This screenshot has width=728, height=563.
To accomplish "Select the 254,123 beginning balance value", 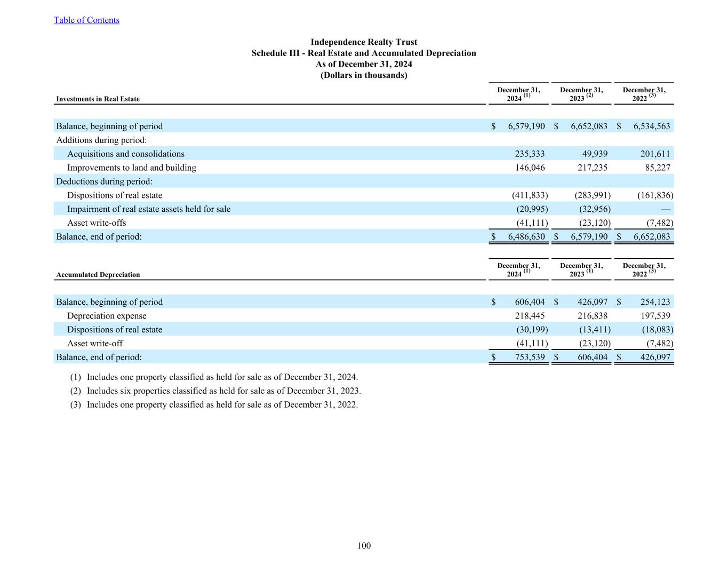I will (x=655, y=302).
